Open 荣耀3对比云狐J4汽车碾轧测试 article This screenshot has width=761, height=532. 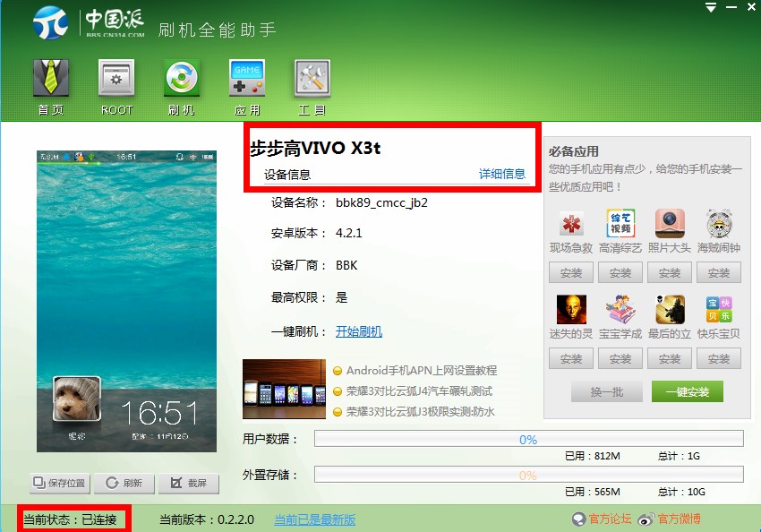[419, 391]
